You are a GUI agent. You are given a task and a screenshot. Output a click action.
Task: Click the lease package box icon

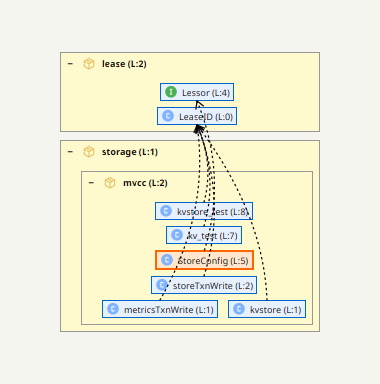pyautogui.click(x=89, y=64)
